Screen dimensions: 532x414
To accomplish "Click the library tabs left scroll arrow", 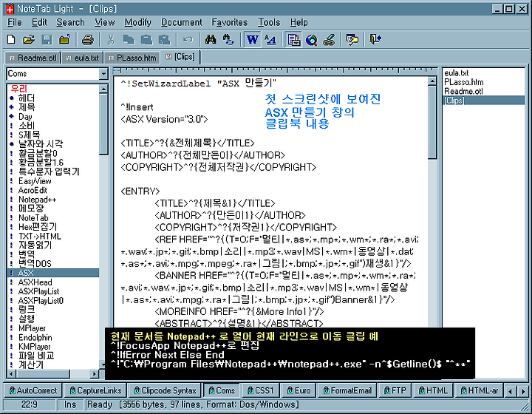I will coord(510,391).
